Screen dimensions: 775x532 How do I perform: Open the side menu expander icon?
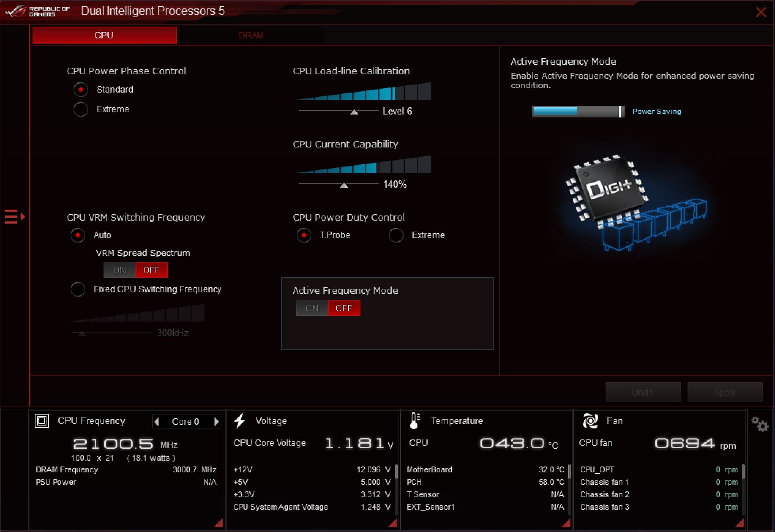[15, 217]
